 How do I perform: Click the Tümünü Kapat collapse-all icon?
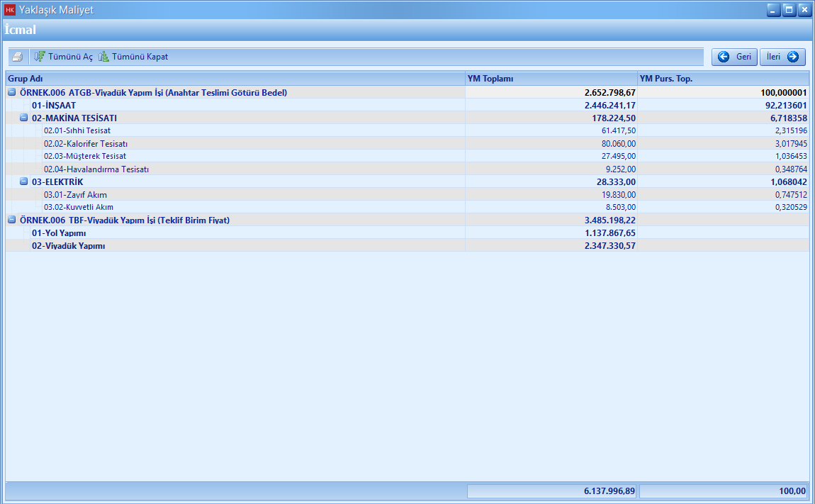click(103, 57)
